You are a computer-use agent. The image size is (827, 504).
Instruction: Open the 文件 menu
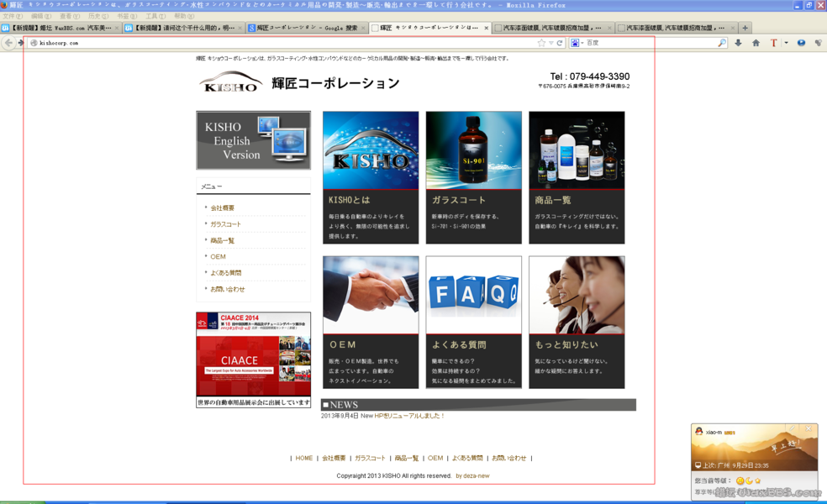click(x=11, y=14)
